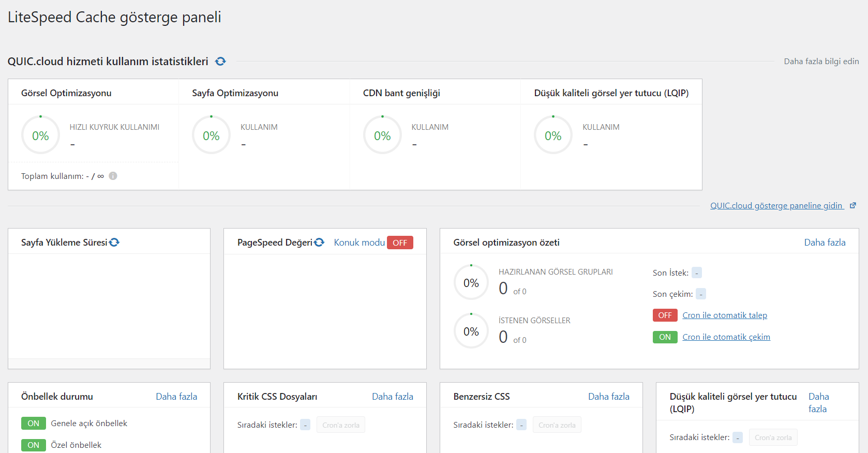This screenshot has width=868, height=453.
Task: Click İSTENEN GÖRSELLER label
Action: pyautogui.click(x=534, y=320)
